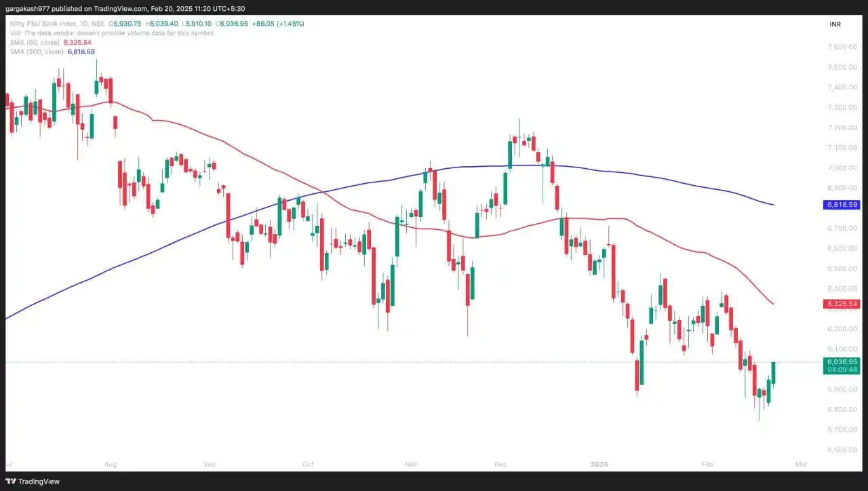Click the TradingView logo at bottom left

[33, 482]
